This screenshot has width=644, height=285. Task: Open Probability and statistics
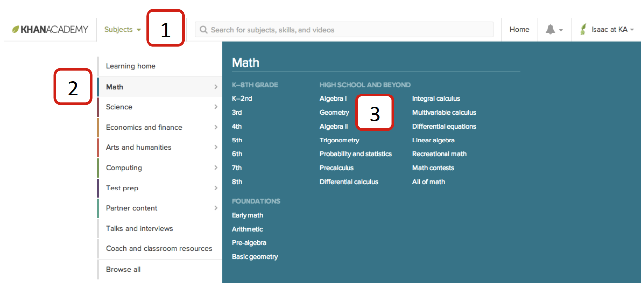pyautogui.click(x=355, y=154)
